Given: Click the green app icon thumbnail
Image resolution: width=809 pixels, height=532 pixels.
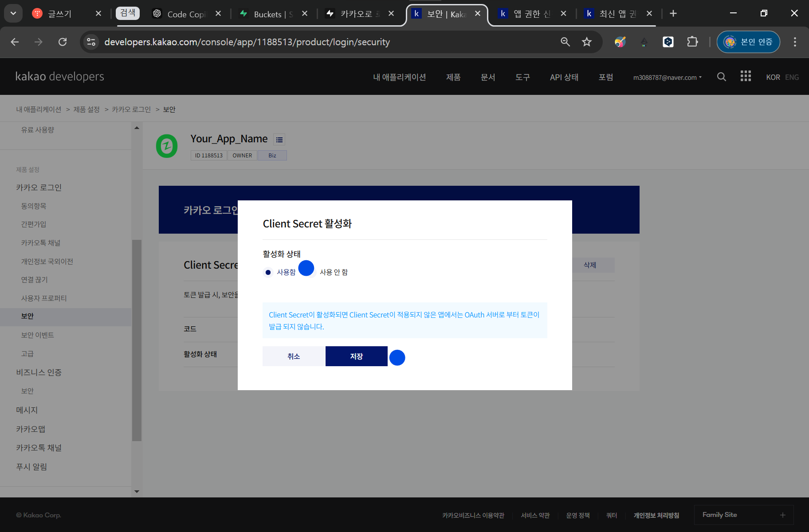Looking at the screenshot, I should click(167, 146).
